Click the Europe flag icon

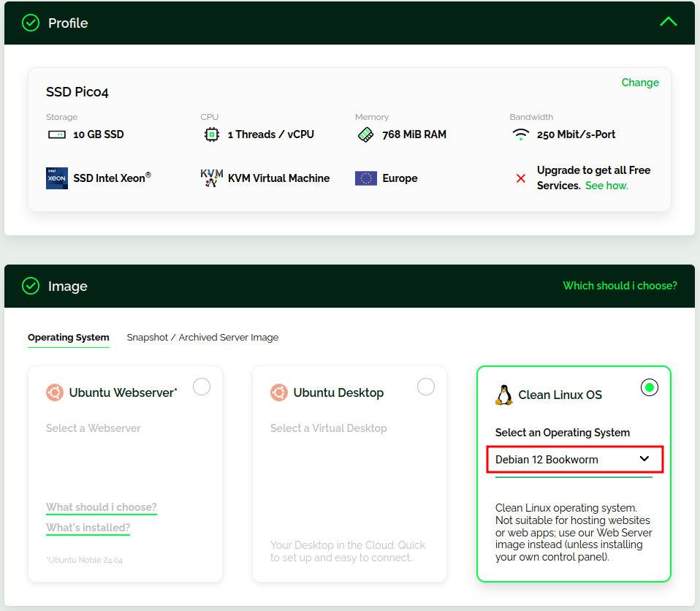366,178
